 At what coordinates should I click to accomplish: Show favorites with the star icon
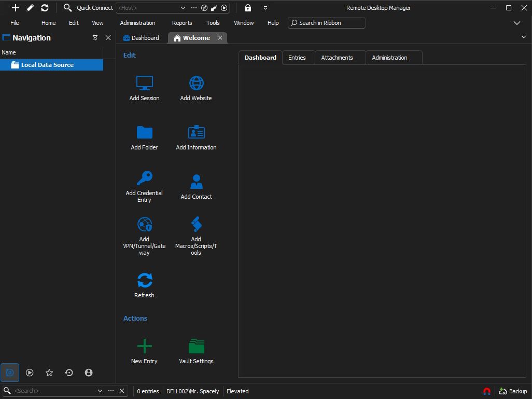pos(49,373)
